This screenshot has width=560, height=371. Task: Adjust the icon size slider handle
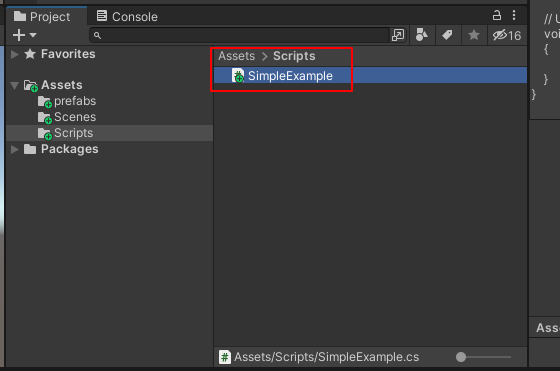pos(461,357)
